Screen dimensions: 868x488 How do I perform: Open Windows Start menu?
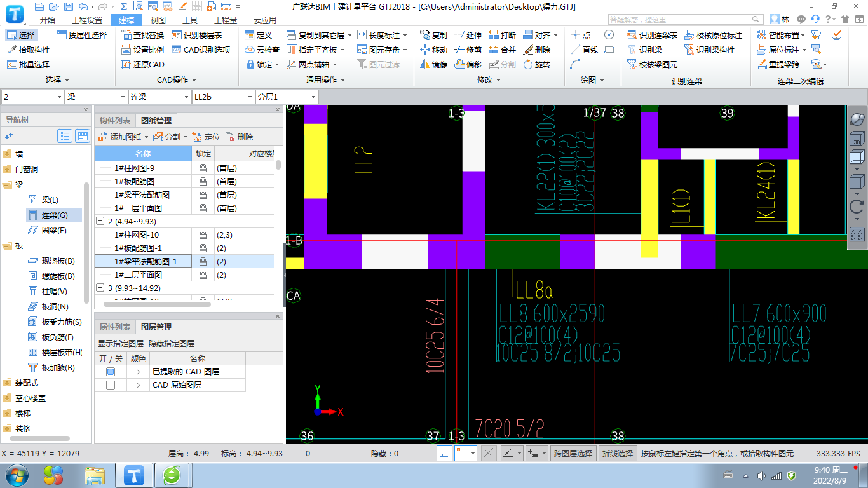click(16, 475)
